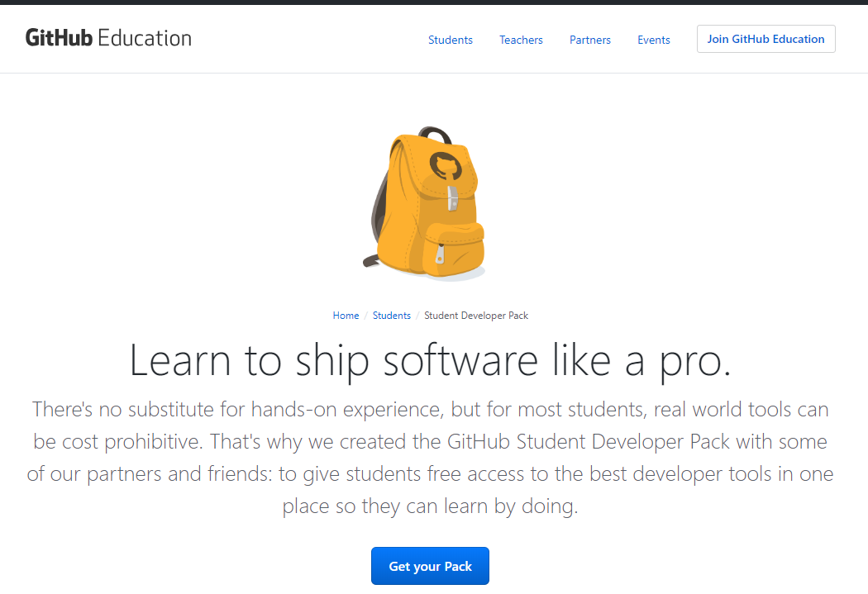Click the Student Developer Pack breadcrumb text
The image size is (868, 594).
coord(476,316)
